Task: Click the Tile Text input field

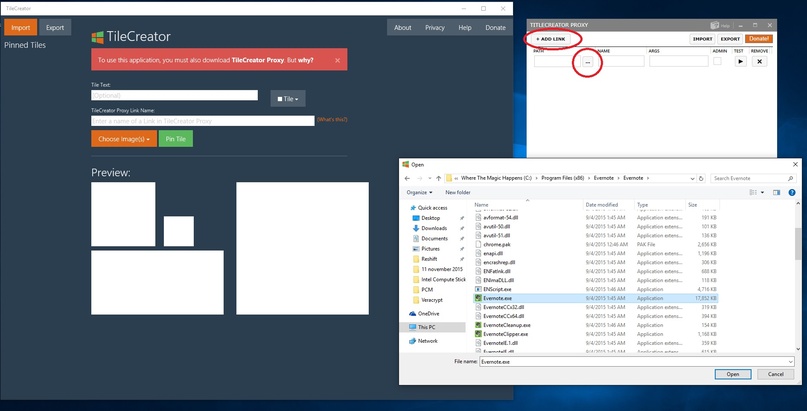Action: pyautogui.click(x=174, y=95)
